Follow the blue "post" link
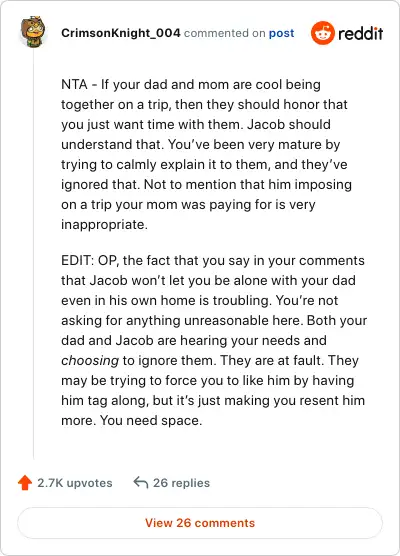Viewport: 400px width, 556px height. pyautogui.click(x=282, y=33)
